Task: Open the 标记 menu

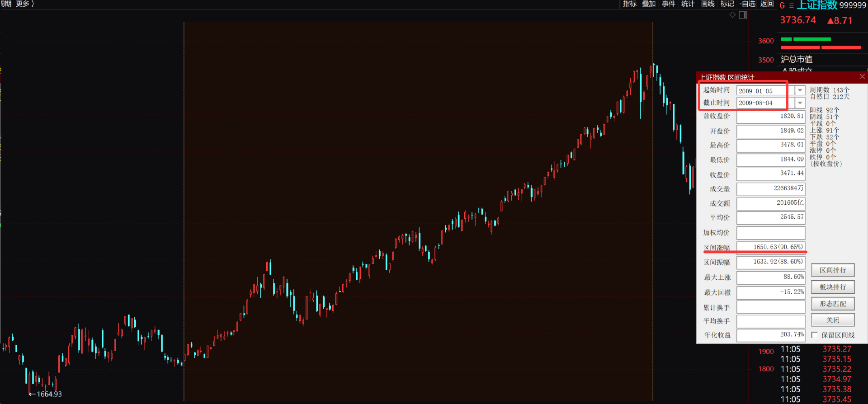Action: 727,4
